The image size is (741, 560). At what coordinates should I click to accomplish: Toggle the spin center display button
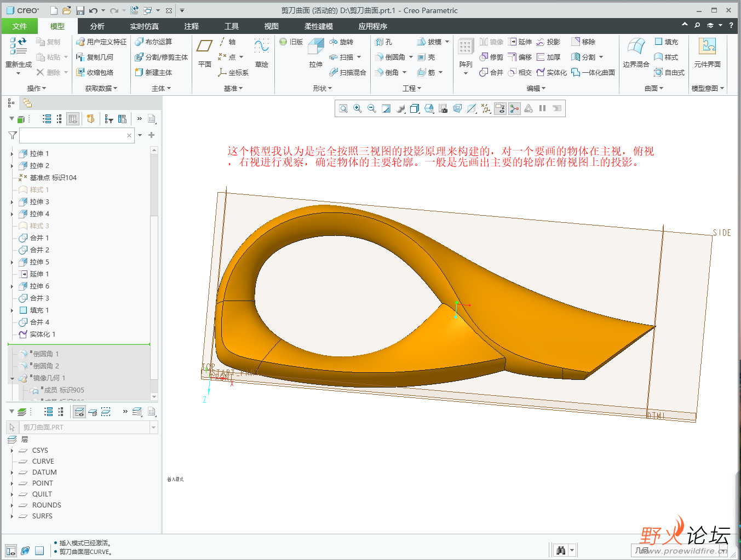(x=514, y=108)
